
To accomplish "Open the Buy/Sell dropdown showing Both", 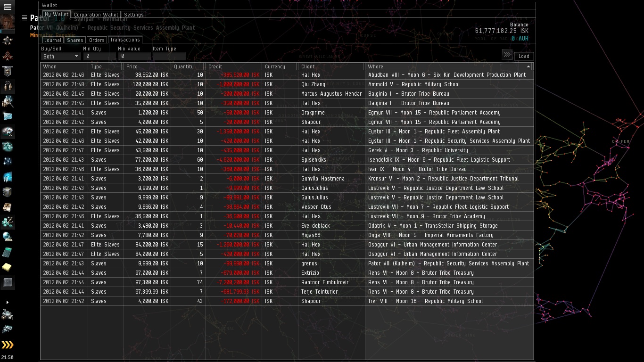I will coord(60,56).
